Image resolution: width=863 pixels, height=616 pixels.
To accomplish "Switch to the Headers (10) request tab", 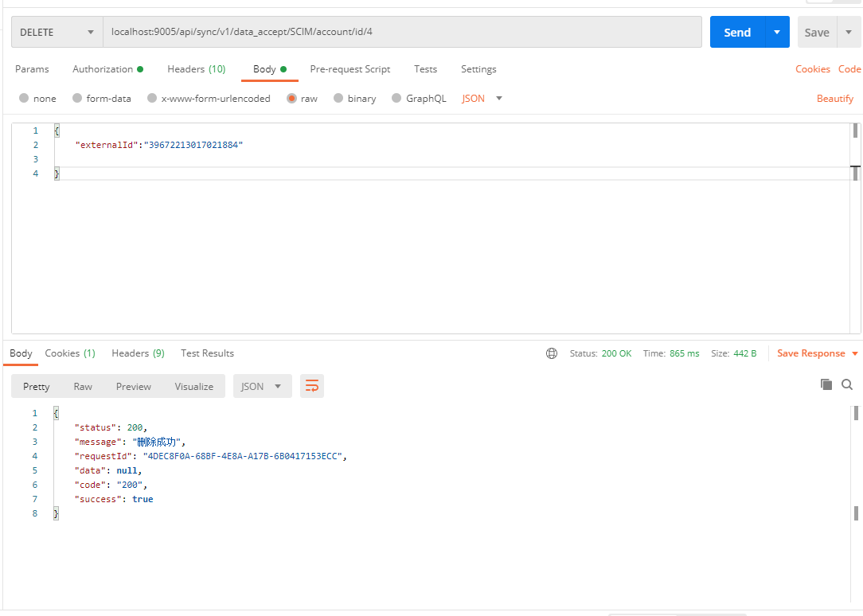I will (x=196, y=69).
